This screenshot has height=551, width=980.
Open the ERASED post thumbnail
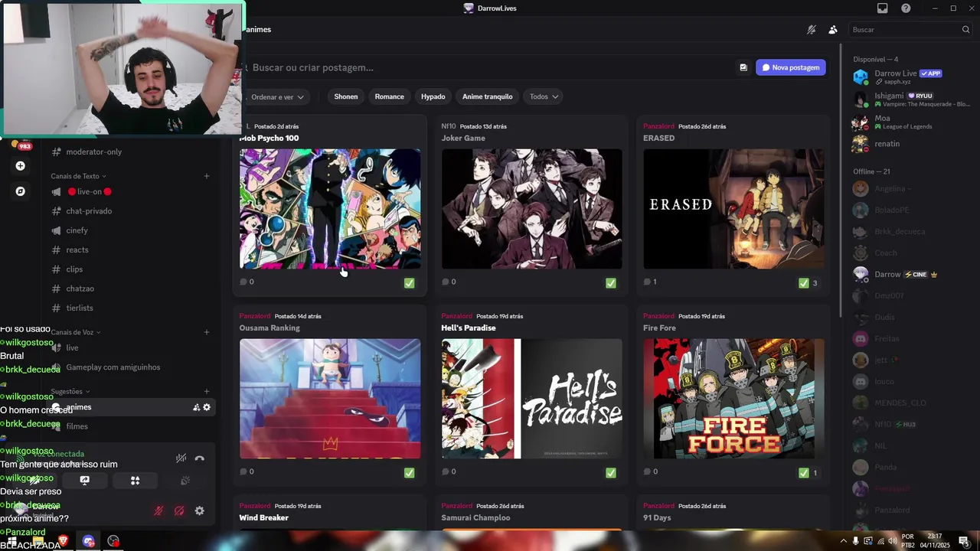click(733, 209)
